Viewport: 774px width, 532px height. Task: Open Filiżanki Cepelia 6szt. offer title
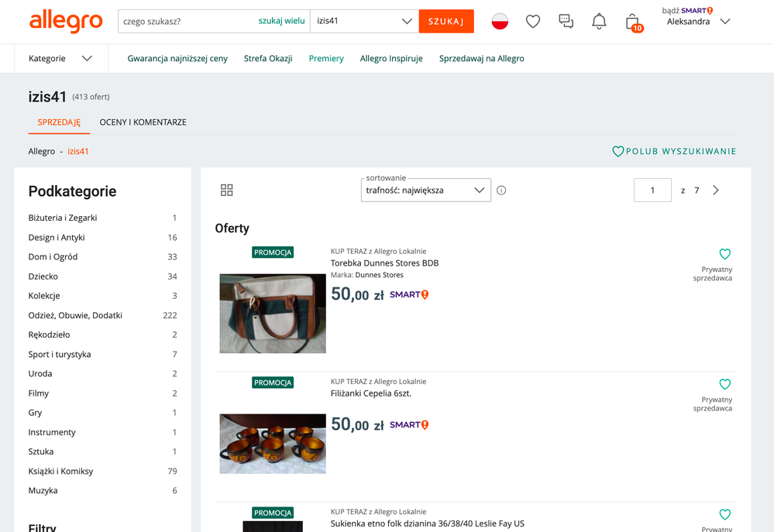click(x=370, y=393)
